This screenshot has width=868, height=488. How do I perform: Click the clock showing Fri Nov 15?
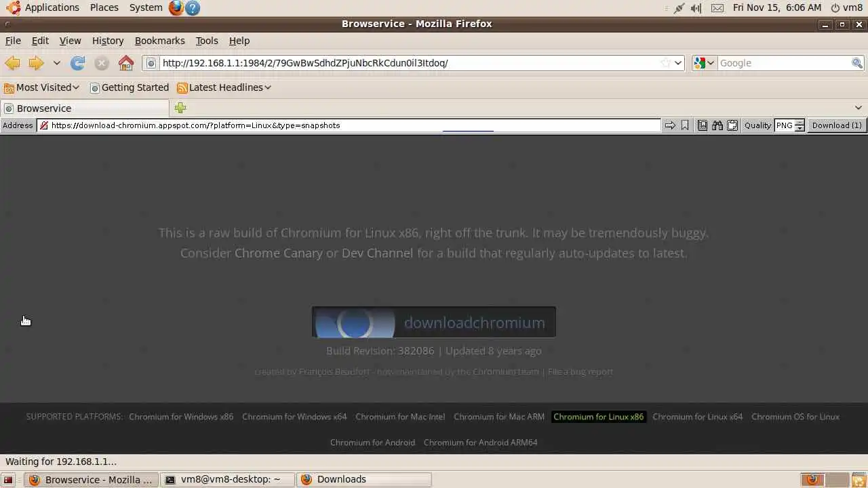777,7
